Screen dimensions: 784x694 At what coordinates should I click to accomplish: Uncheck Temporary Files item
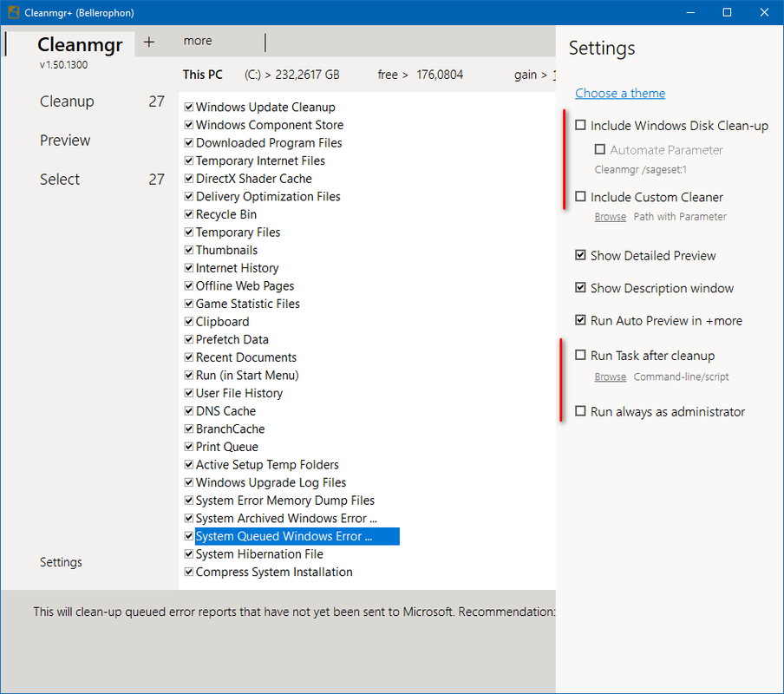(188, 232)
